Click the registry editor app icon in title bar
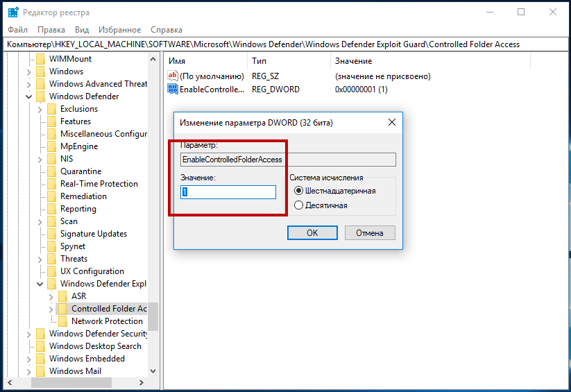The width and height of the screenshot is (571, 392). click(x=13, y=12)
